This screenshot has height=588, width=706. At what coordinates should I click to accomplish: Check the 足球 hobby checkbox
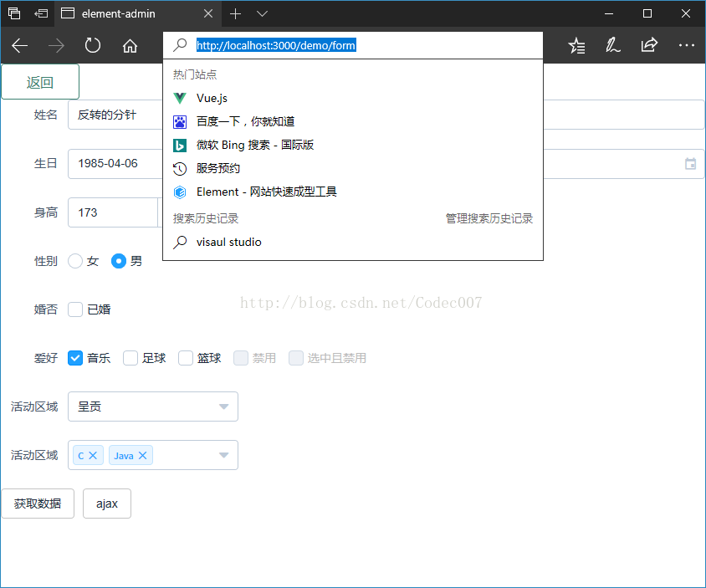(x=130, y=358)
